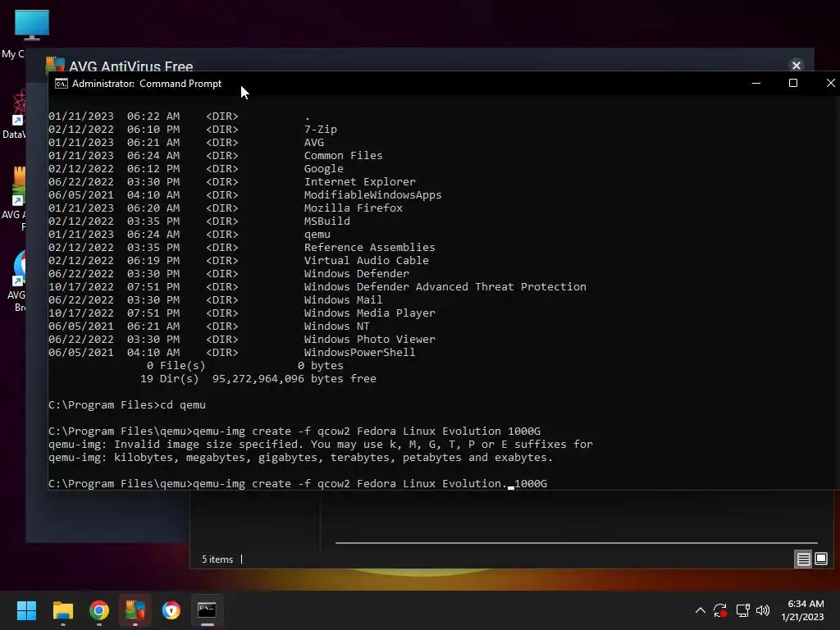Click the '95,272,964,096 bytes free' text
Screen dimensions: 840x630
pos(294,379)
